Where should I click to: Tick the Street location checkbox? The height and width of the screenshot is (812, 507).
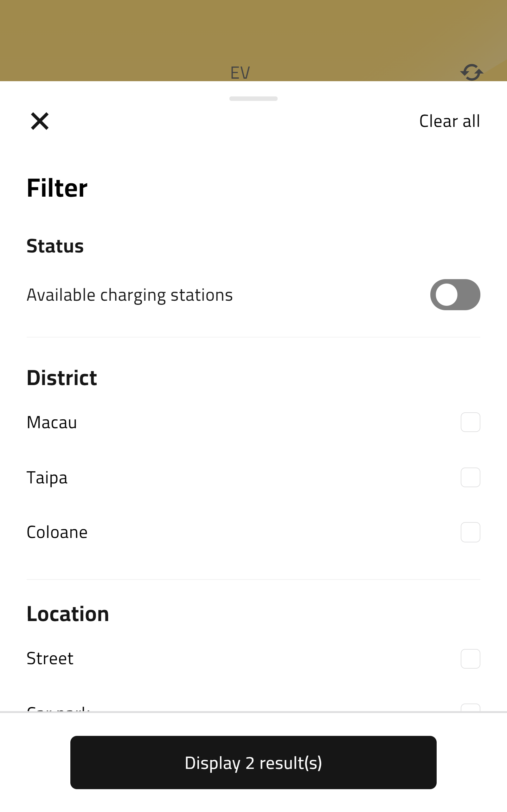[471, 659]
